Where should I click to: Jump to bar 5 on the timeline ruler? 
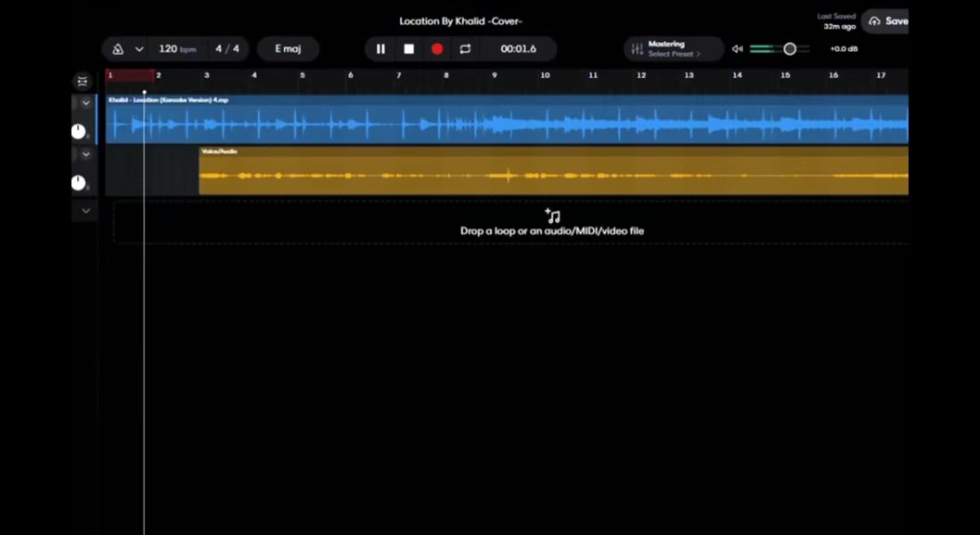tap(303, 75)
